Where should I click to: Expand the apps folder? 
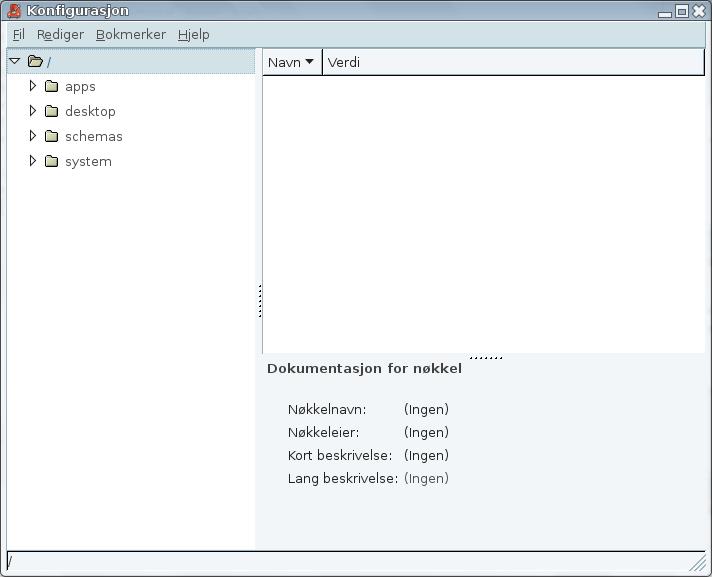[x=32, y=86]
